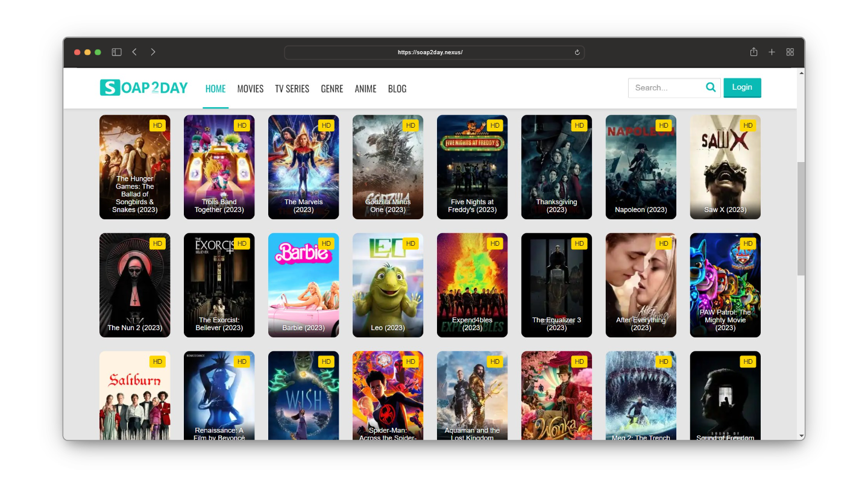Open The Equalizer 3 movie card
Viewport: 868px width, 488px height.
(x=557, y=285)
